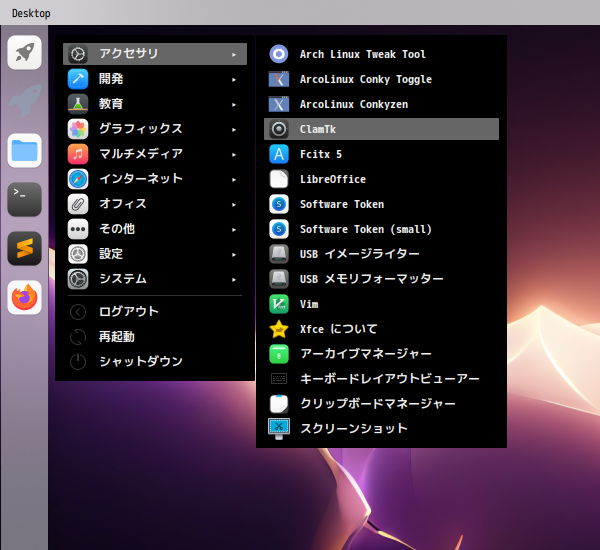Open the マルチメディア category
The height and width of the screenshot is (550, 600).
(155, 154)
